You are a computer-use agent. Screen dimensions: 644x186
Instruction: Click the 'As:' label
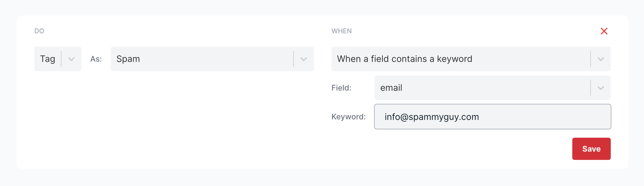click(96, 59)
